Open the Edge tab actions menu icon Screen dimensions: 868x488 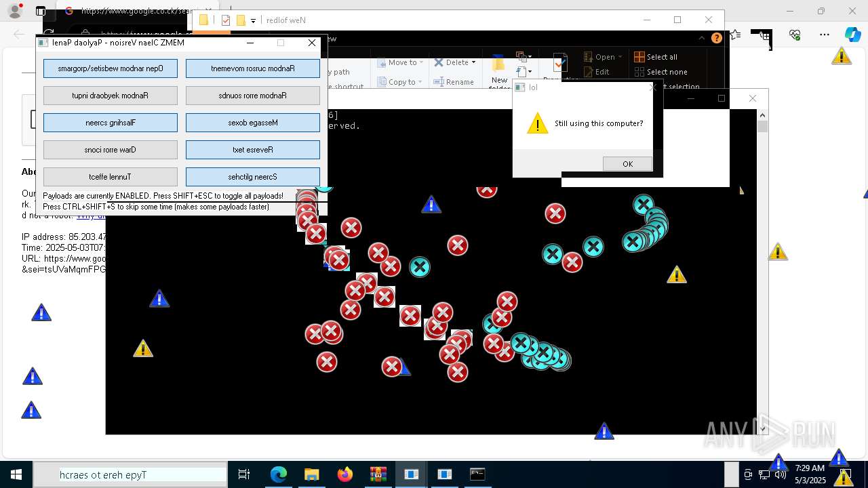click(x=41, y=11)
